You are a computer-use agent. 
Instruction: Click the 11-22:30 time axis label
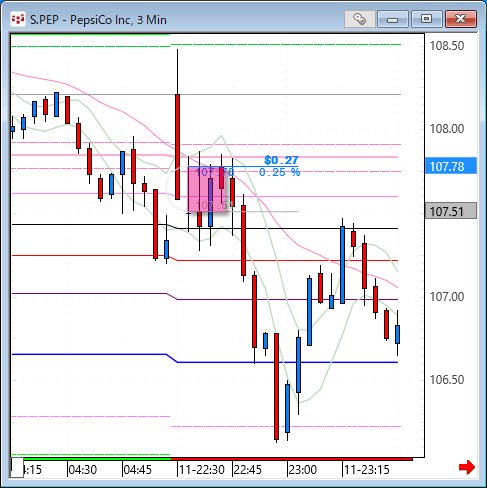pos(202,470)
